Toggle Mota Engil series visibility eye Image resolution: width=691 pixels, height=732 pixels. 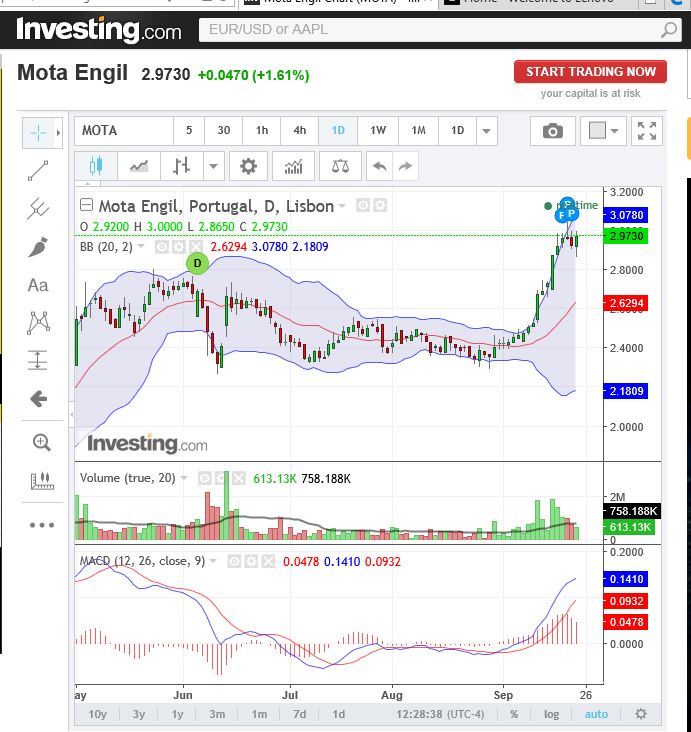(x=363, y=205)
